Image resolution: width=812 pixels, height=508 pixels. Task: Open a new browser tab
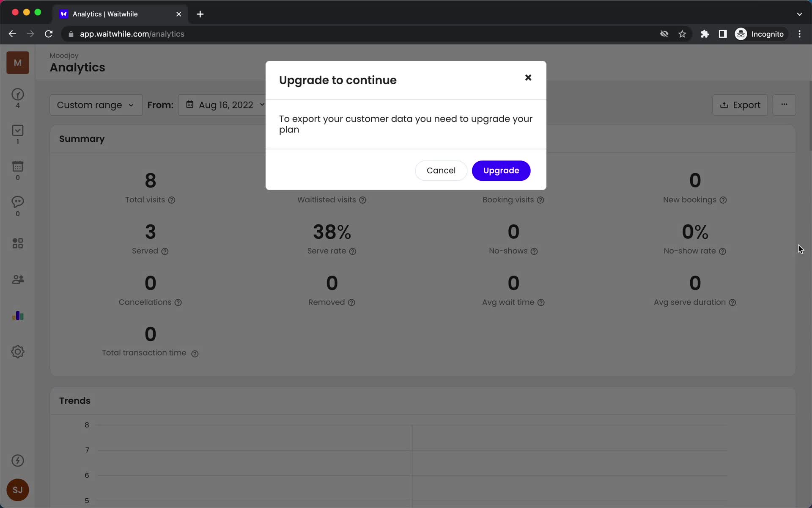[200, 14]
